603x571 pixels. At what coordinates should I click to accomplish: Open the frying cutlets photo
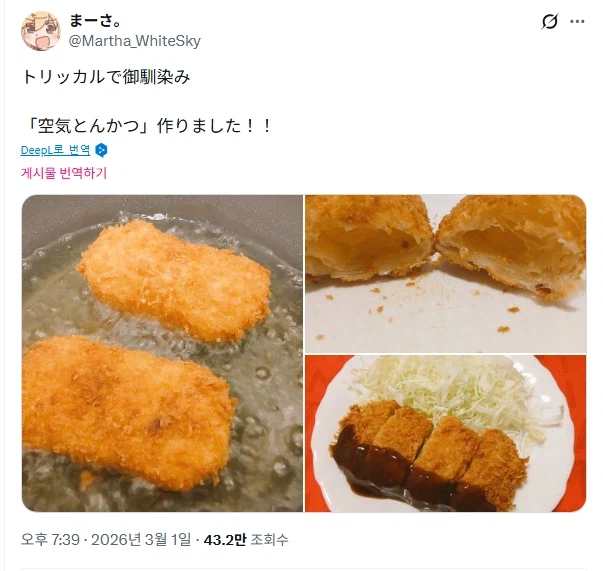pos(162,353)
